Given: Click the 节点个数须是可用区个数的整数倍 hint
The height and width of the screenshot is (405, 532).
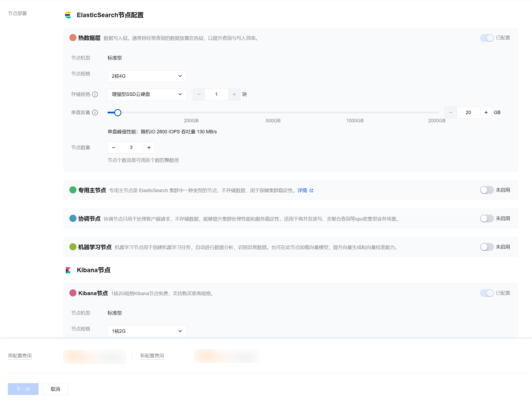Looking at the screenshot, I should tap(143, 160).
